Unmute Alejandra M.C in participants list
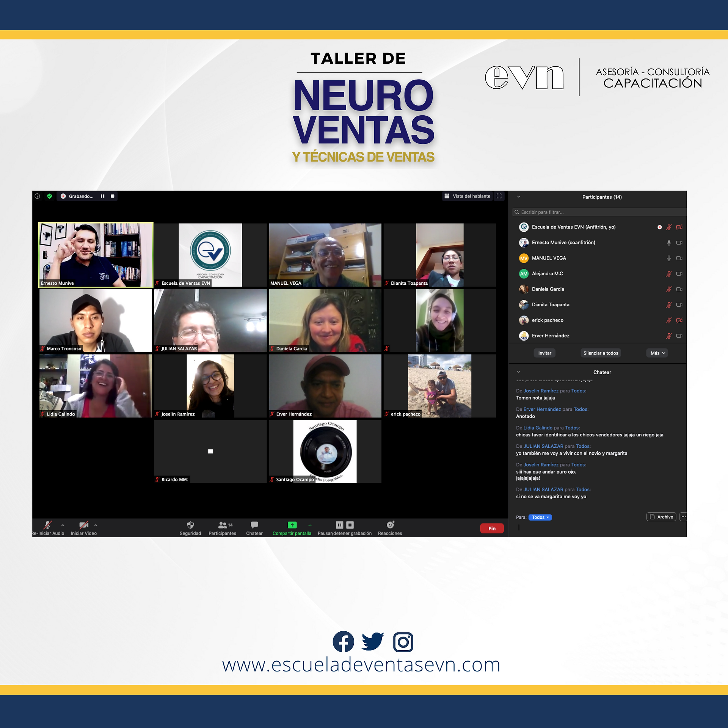Viewport: 728px width, 728px height. click(669, 274)
